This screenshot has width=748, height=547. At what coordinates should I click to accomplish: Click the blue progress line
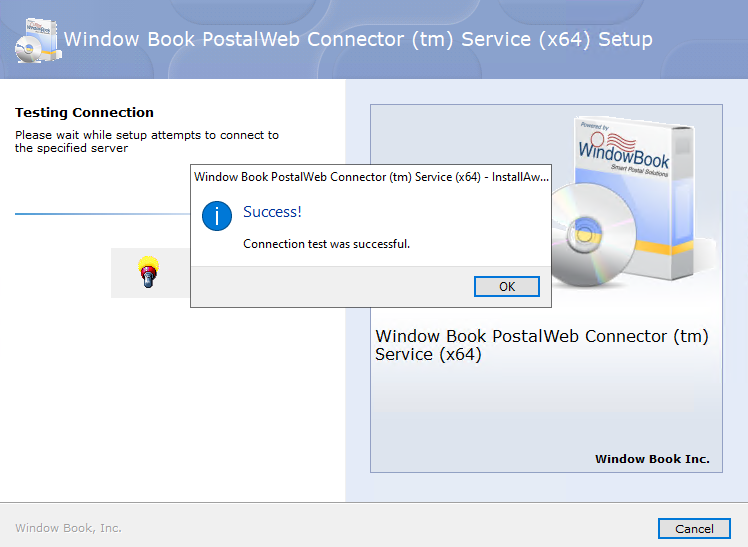coord(103,214)
